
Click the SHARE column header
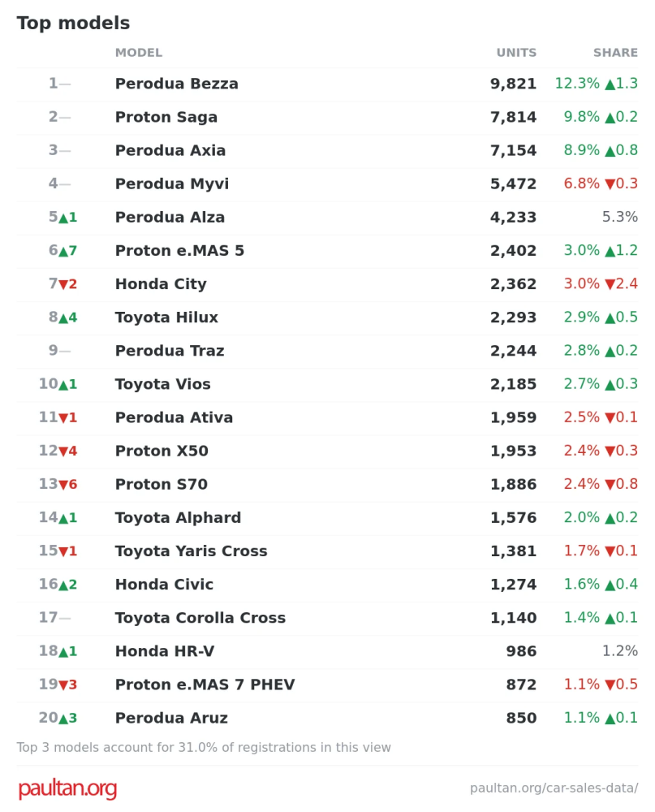[615, 53]
